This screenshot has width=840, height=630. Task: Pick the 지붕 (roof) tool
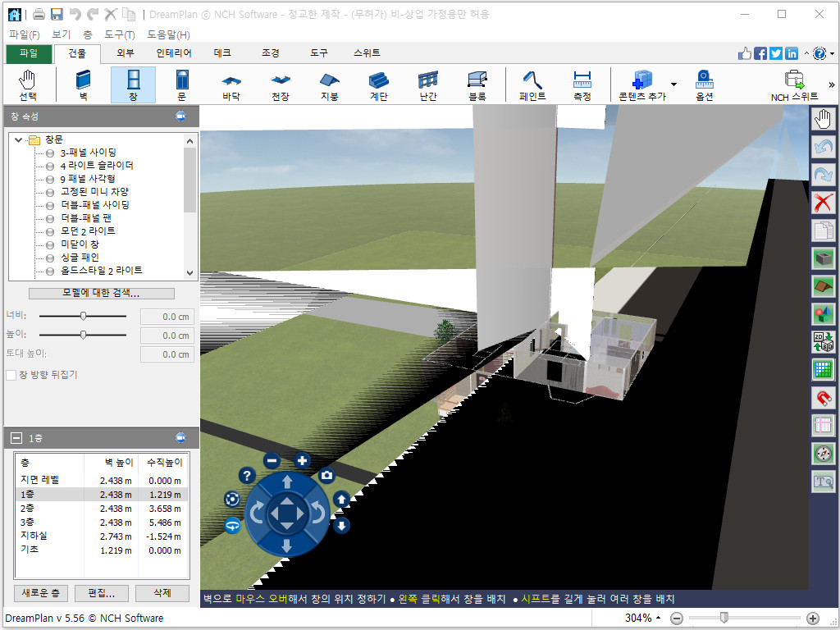click(330, 85)
